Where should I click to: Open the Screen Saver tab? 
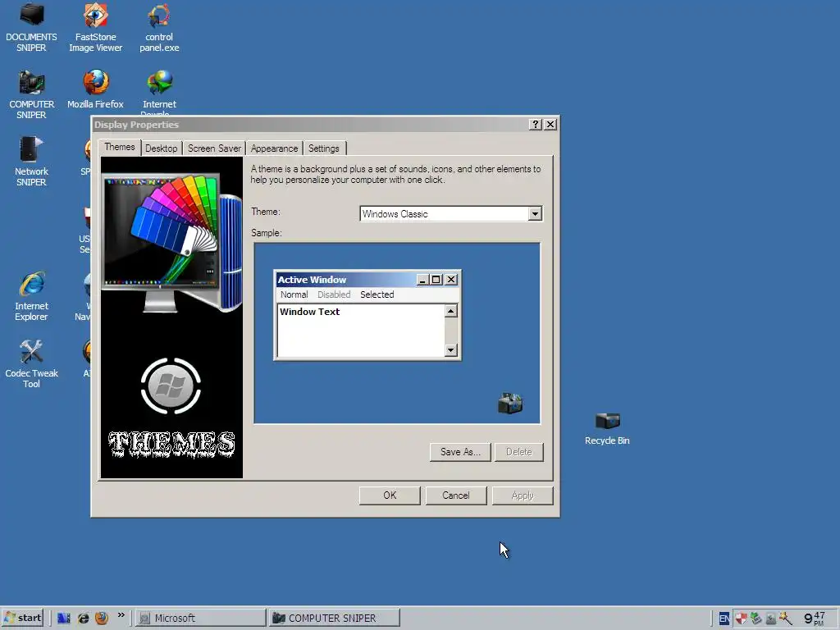click(214, 148)
